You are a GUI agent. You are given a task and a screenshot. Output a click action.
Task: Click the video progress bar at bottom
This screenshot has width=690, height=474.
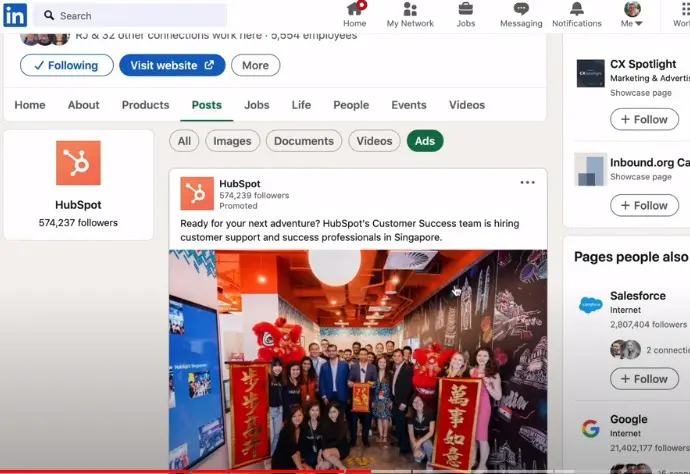point(345,472)
